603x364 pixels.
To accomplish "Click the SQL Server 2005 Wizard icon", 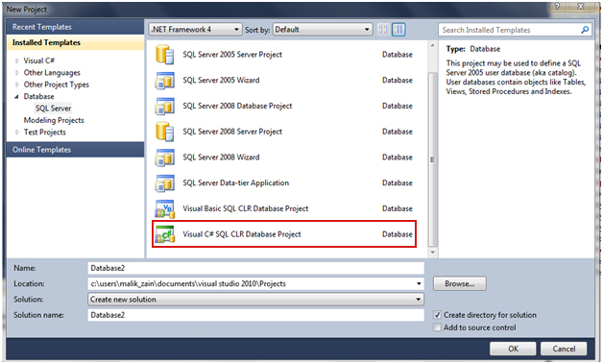I will tap(164, 81).
